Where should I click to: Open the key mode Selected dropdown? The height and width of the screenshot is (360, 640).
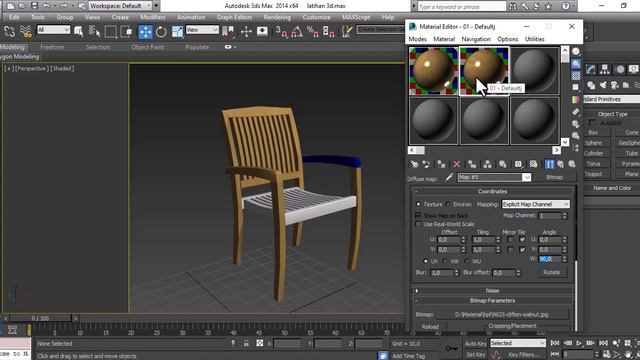(x=518, y=343)
